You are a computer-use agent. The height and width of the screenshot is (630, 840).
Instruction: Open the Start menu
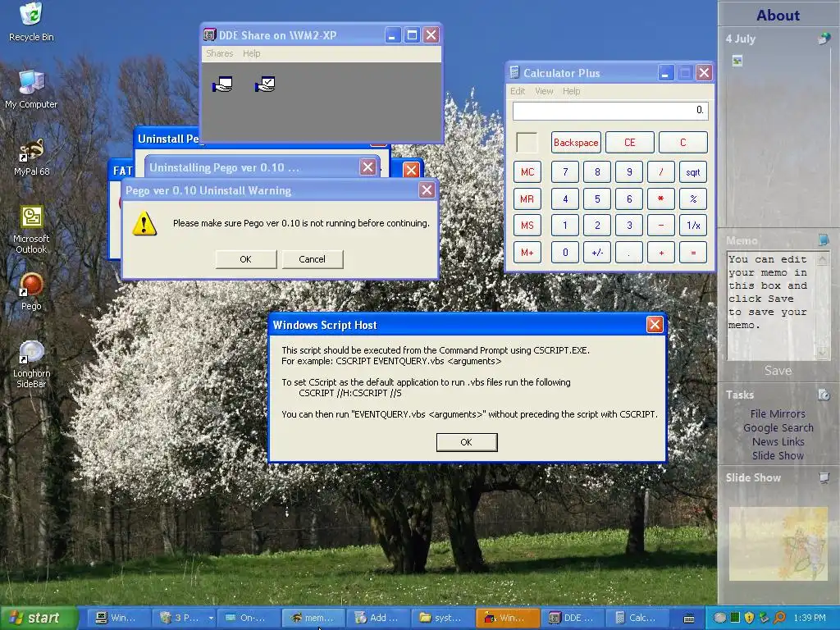(x=39, y=618)
